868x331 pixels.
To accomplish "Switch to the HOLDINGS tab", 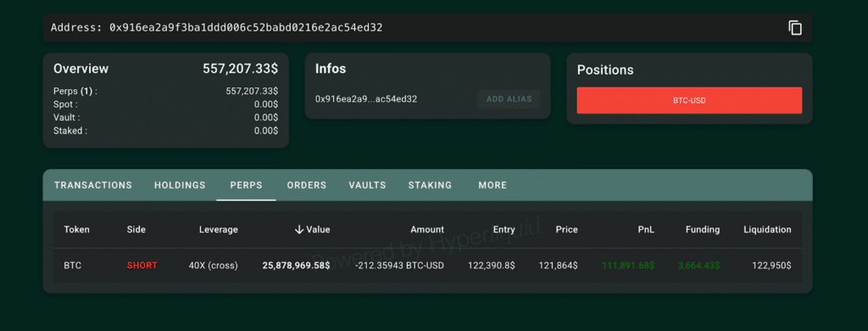I will pyautogui.click(x=180, y=185).
